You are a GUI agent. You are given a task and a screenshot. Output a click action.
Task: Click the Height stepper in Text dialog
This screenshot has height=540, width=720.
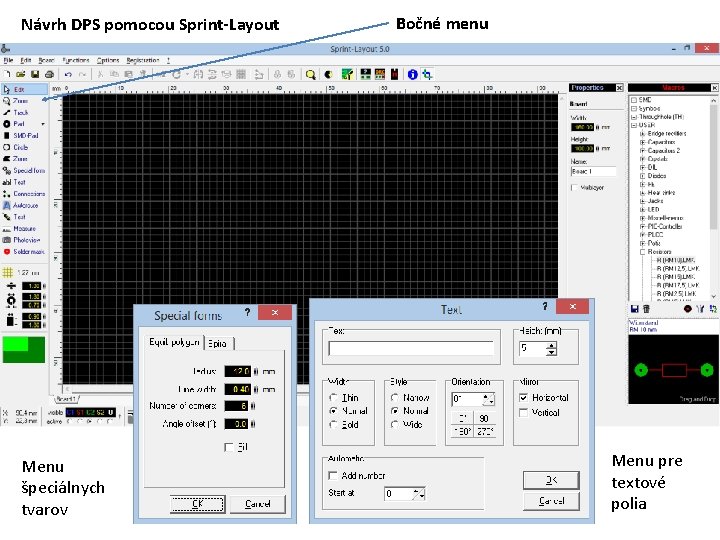click(551, 349)
